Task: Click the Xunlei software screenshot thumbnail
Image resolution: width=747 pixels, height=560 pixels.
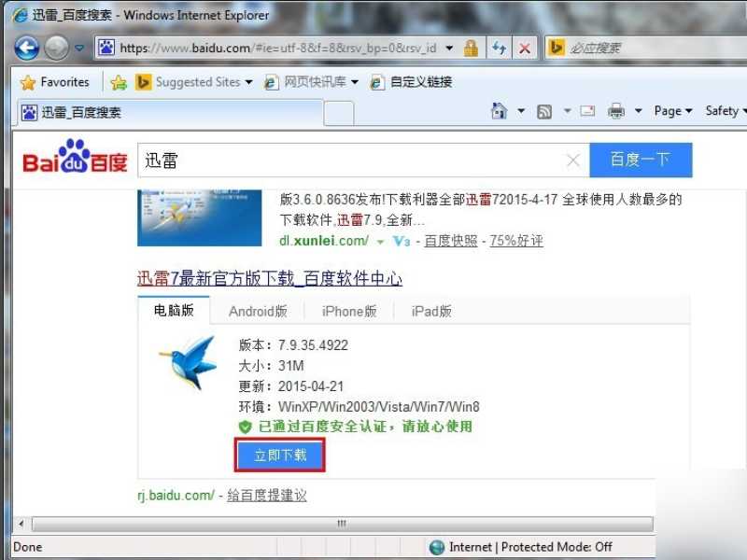Action: point(199,217)
